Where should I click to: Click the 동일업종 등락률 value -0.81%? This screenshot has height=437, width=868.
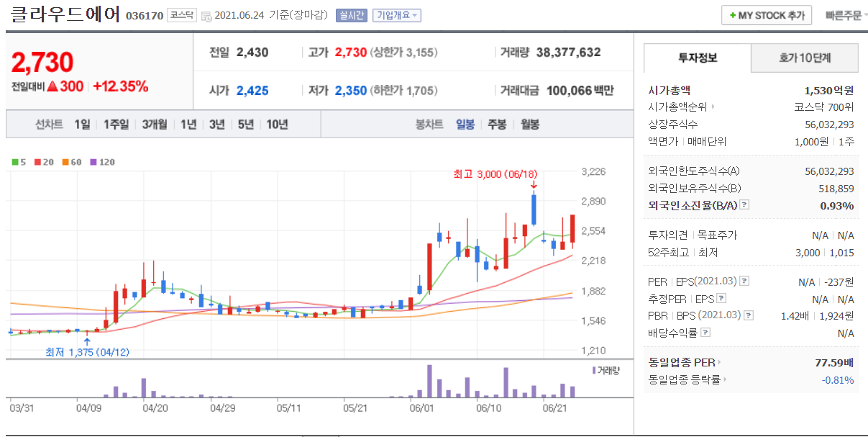838,379
